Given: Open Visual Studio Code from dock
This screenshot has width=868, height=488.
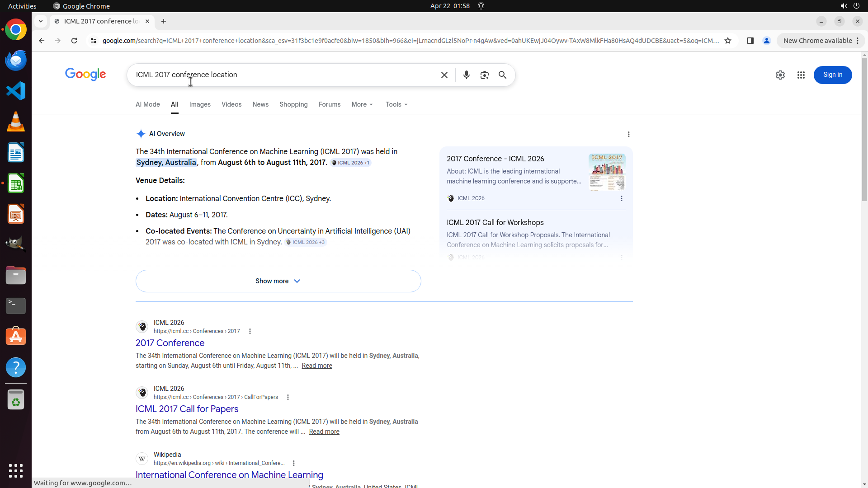Looking at the screenshot, I should pyautogui.click(x=16, y=91).
